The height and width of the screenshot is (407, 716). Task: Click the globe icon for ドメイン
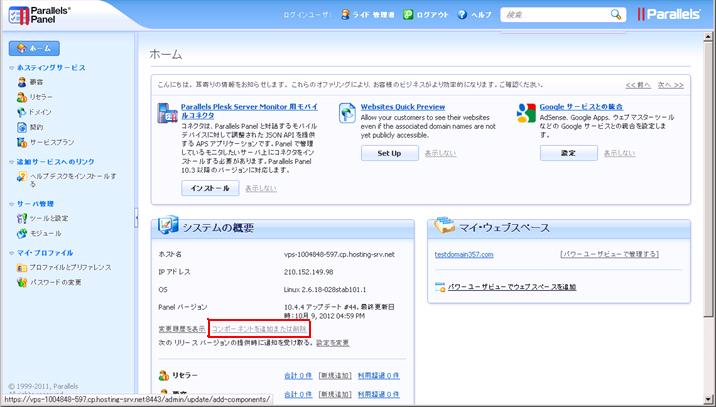click(x=22, y=112)
